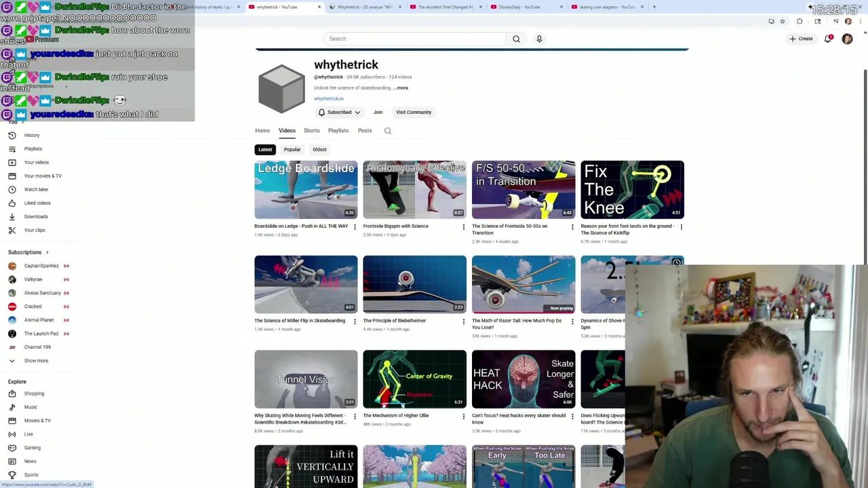Open Channel 199 subscription

pyautogui.click(x=37, y=347)
